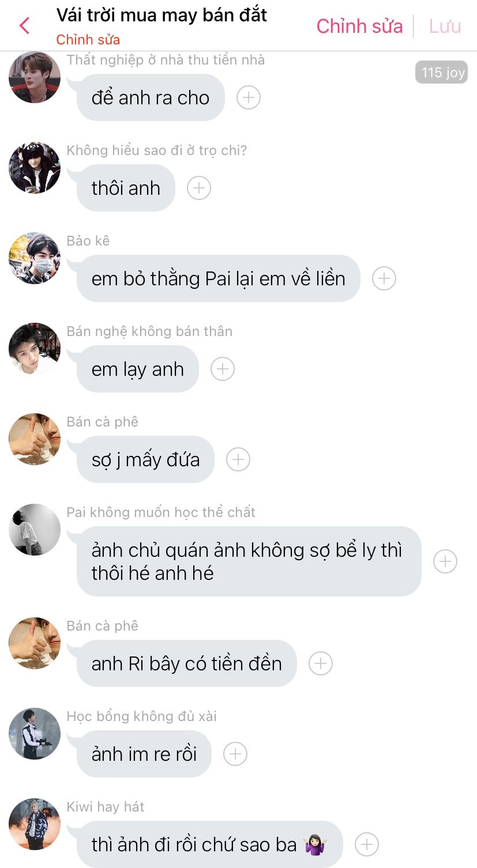
Task: Tap plus icon beside "sợ j mấy đứa"
Action: pos(238,459)
